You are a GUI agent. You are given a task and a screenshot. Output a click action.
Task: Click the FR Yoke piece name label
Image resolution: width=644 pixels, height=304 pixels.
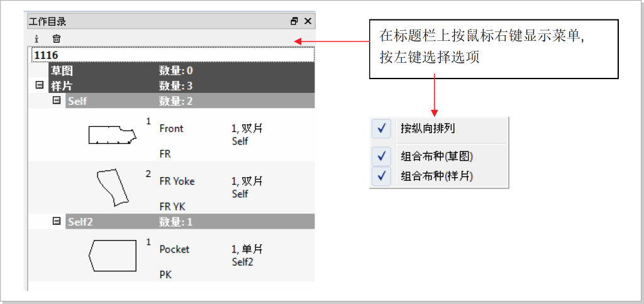pos(177,181)
